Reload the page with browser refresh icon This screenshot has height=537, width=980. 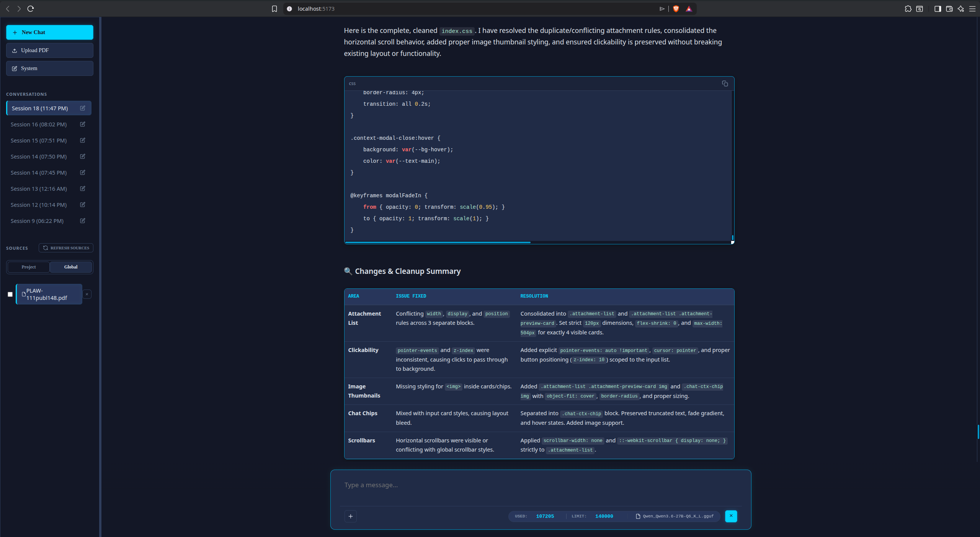coord(31,9)
